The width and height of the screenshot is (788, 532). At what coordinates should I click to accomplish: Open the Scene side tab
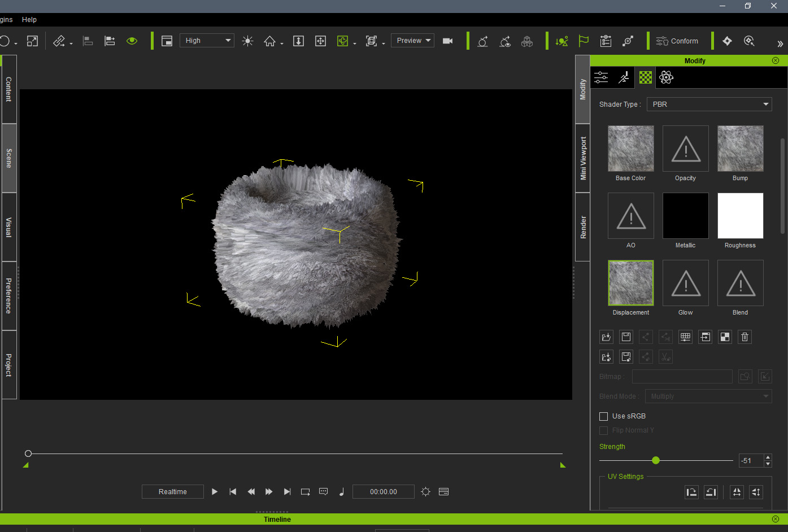click(8, 158)
